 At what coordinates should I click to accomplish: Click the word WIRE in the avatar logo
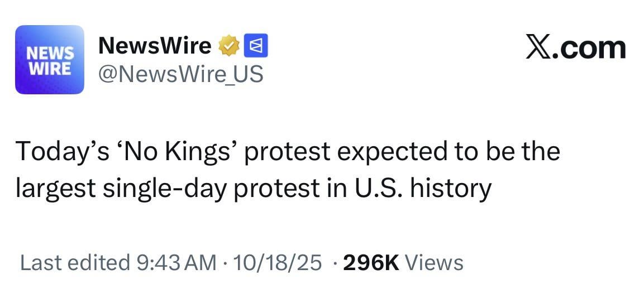(50, 68)
